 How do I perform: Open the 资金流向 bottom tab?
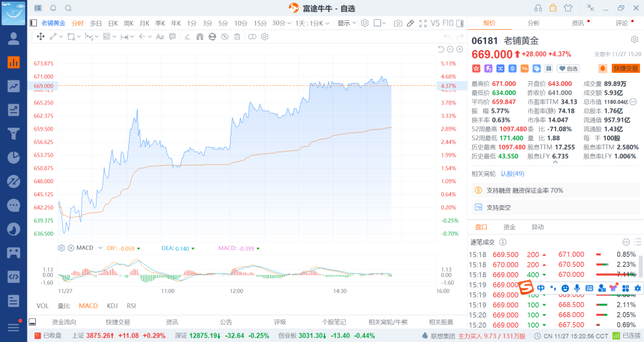click(64, 322)
